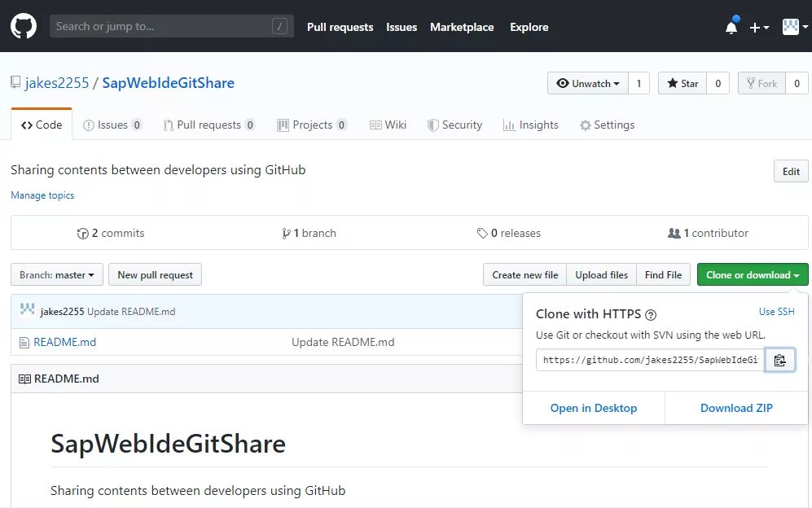This screenshot has height=508, width=812.
Task: Switch to the Issues tab
Action: point(112,125)
